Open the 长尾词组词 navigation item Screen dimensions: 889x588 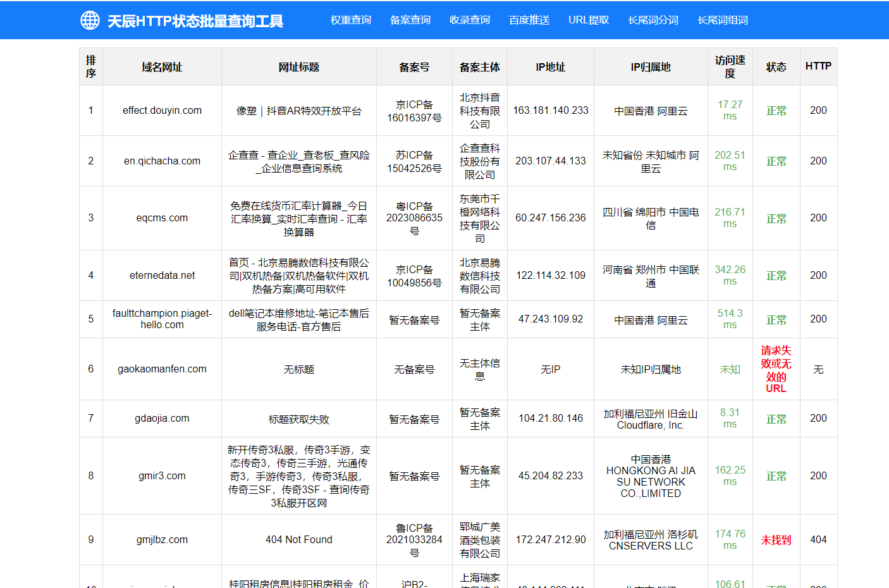pyautogui.click(x=723, y=20)
